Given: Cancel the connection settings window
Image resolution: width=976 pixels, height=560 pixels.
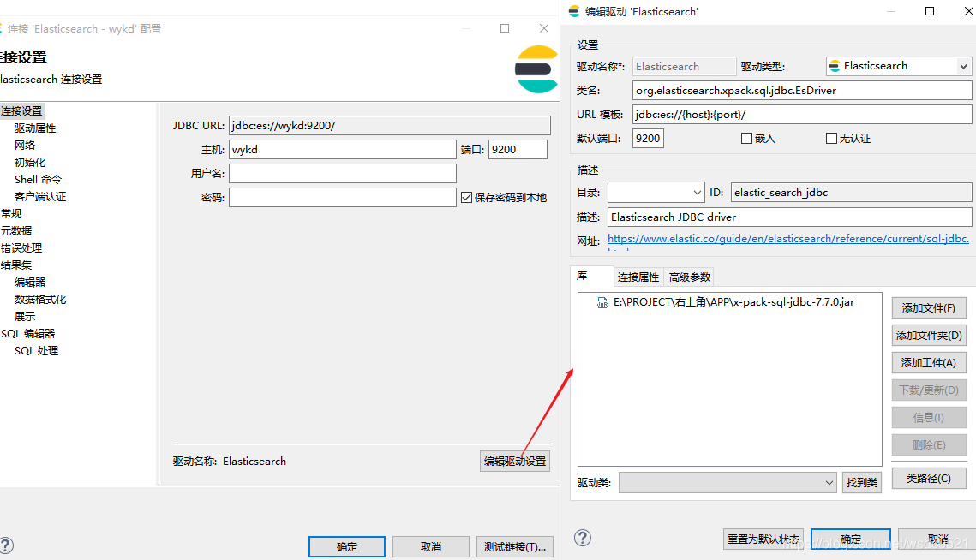Looking at the screenshot, I should 431,547.
